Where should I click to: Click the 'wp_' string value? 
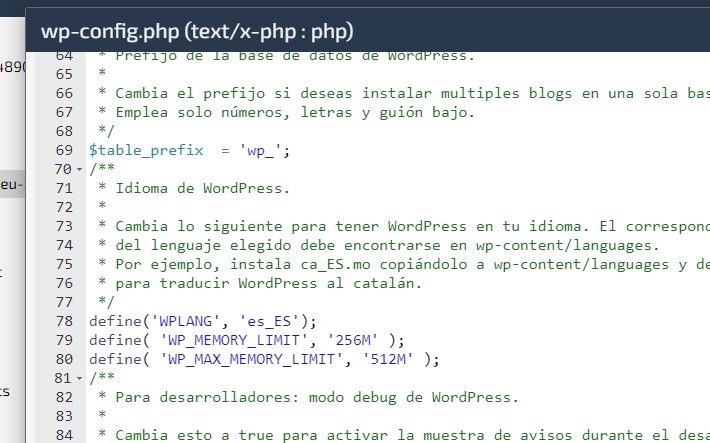260,150
